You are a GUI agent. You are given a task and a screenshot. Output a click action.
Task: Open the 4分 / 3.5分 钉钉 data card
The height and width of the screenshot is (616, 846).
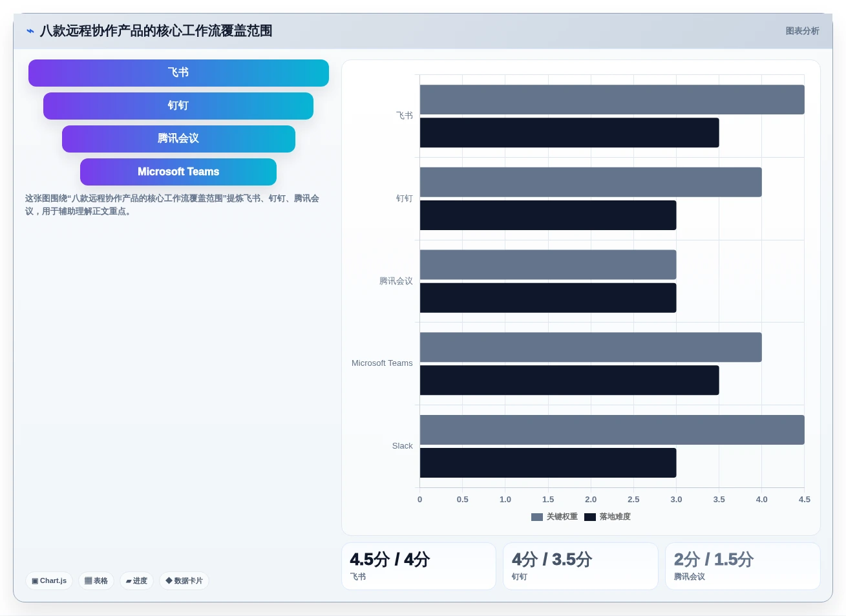click(x=580, y=566)
